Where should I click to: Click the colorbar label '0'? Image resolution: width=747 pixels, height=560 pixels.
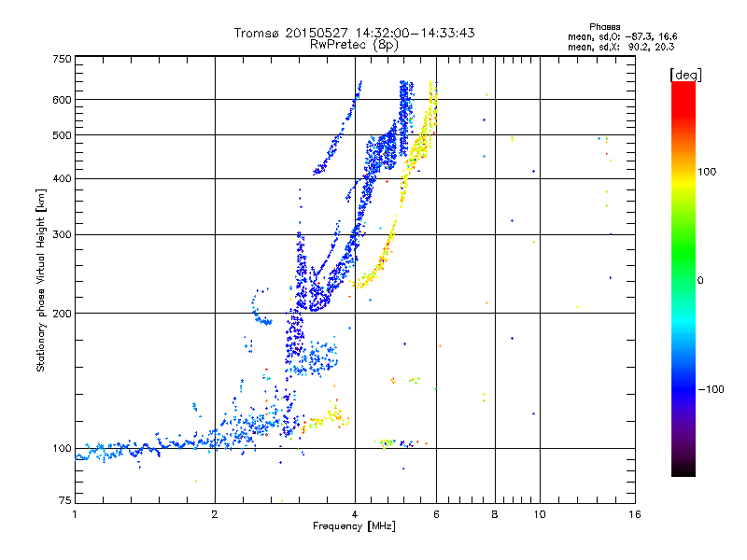(x=699, y=281)
